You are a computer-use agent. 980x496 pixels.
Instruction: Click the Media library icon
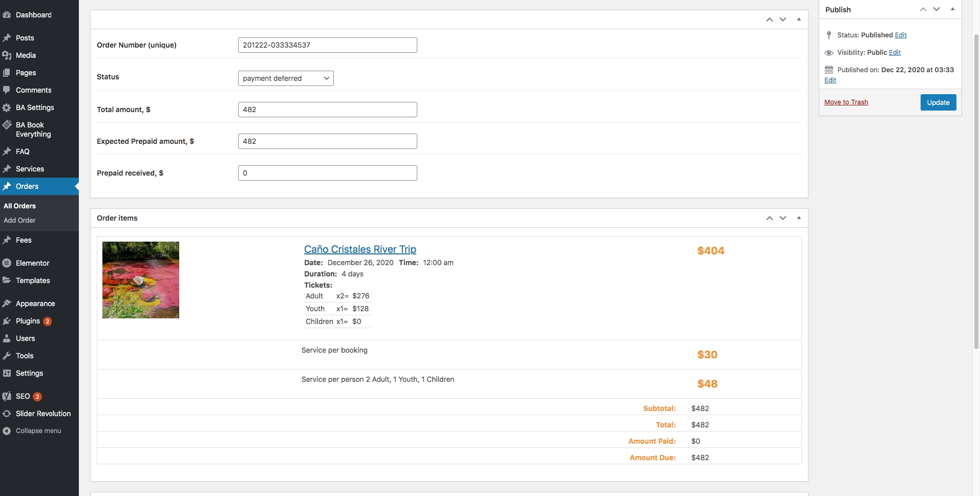tap(7, 55)
